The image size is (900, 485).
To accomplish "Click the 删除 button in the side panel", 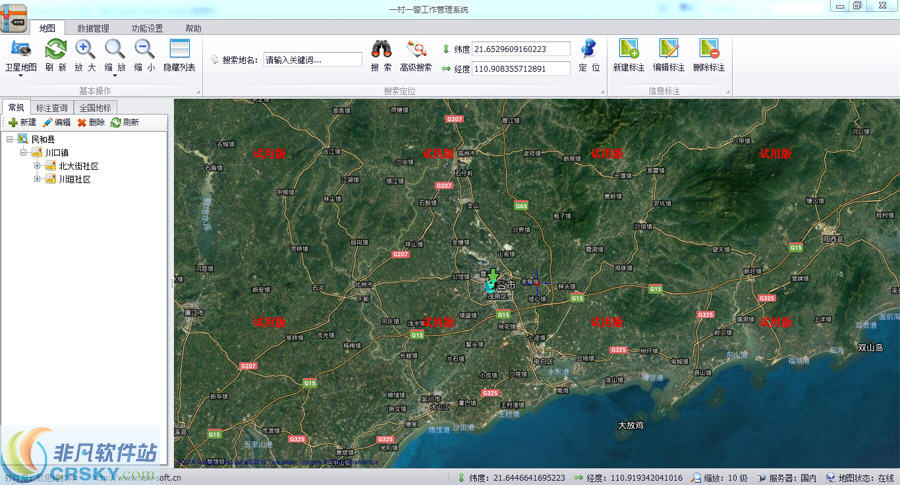I will pyautogui.click(x=91, y=122).
